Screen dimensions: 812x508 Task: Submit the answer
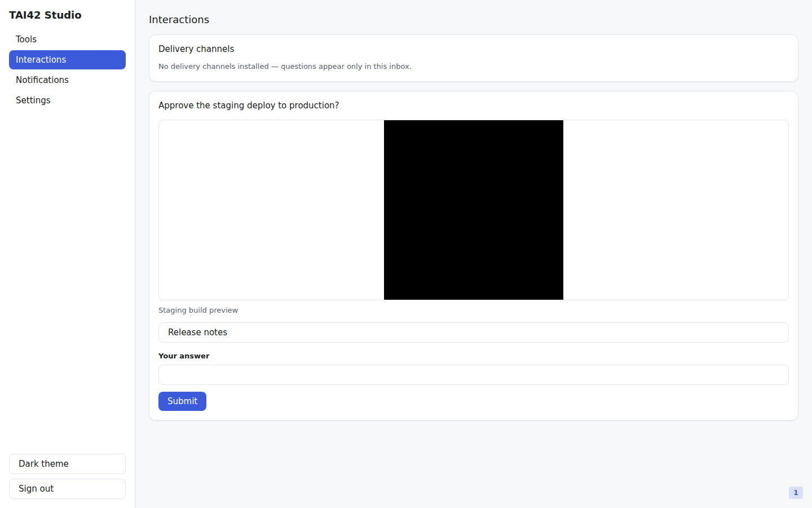[x=182, y=401]
